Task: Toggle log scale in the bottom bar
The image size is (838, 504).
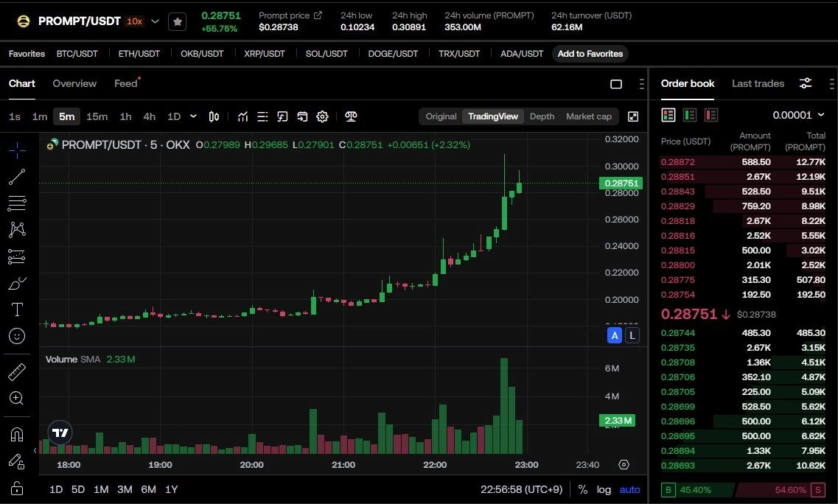Action: 604,489
